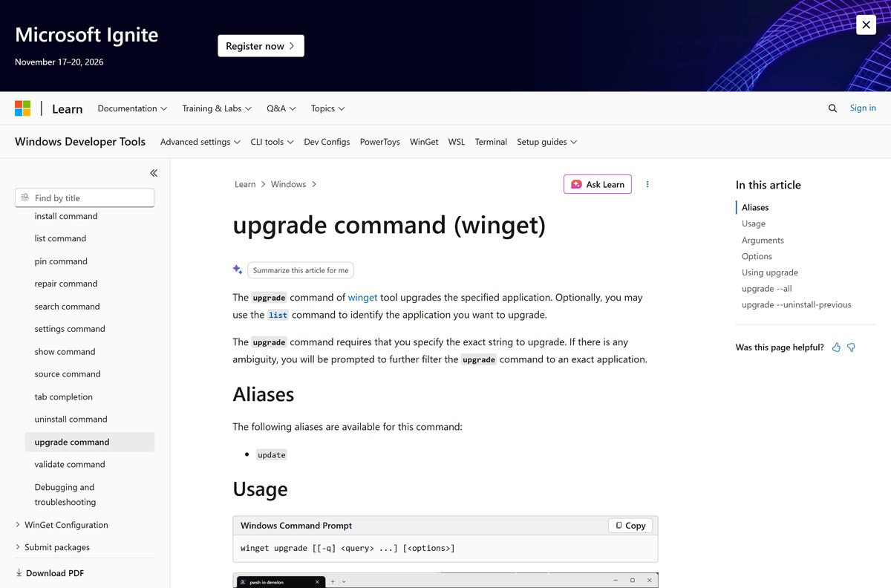Image resolution: width=891 pixels, height=588 pixels.
Task: Rate page unhelpful with thumbs down
Action: (x=851, y=347)
